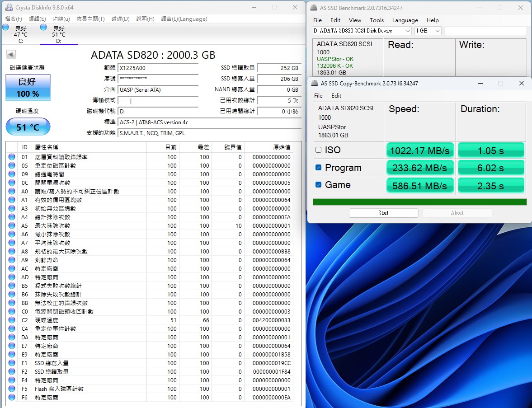Click status orb of attribute A0 row
This screenshot has height=408, width=532.
tap(12, 191)
